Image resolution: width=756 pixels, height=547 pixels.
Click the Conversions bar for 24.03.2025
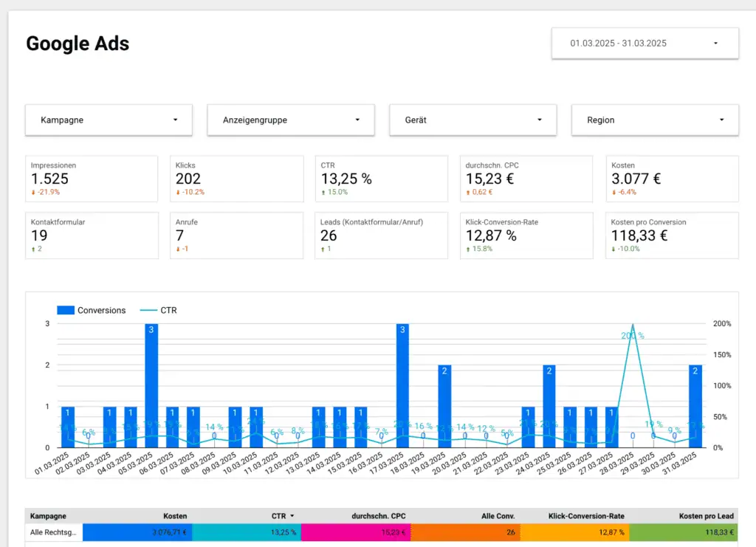(549, 406)
